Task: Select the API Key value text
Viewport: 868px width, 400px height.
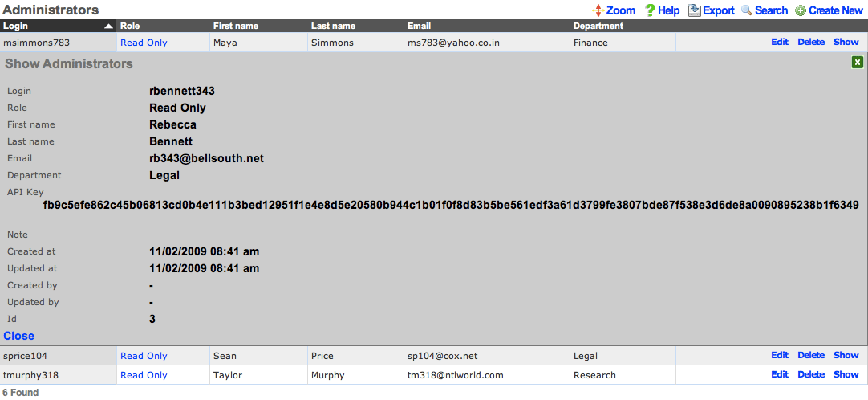Action: tap(451, 206)
